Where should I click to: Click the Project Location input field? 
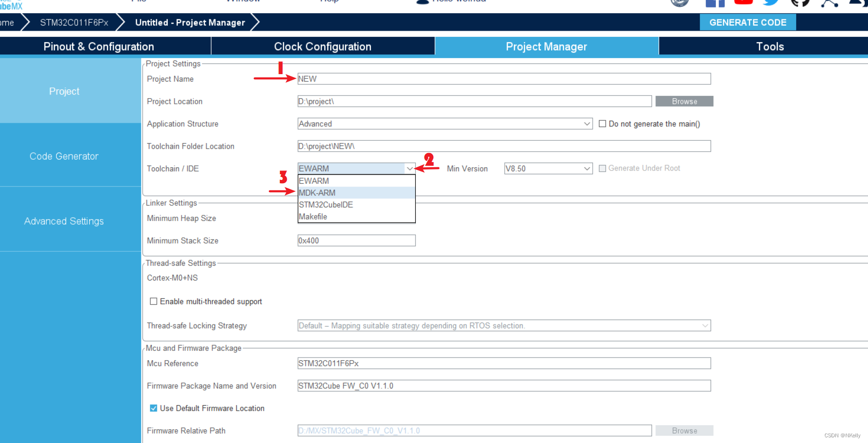tap(474, 101)
